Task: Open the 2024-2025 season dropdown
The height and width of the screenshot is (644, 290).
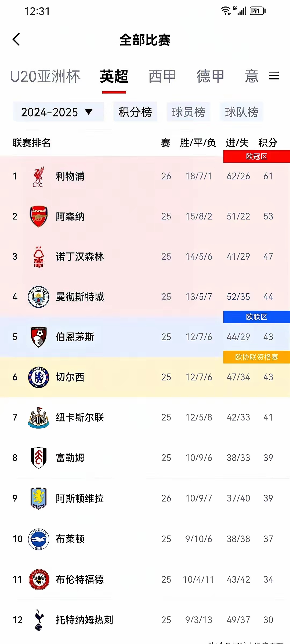Action: [59, 112]
